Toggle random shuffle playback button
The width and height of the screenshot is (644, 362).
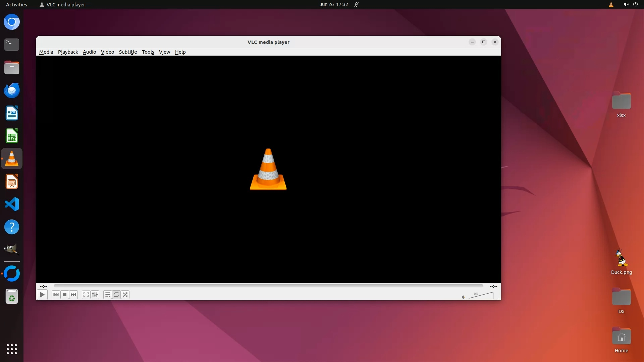(125, 295)
